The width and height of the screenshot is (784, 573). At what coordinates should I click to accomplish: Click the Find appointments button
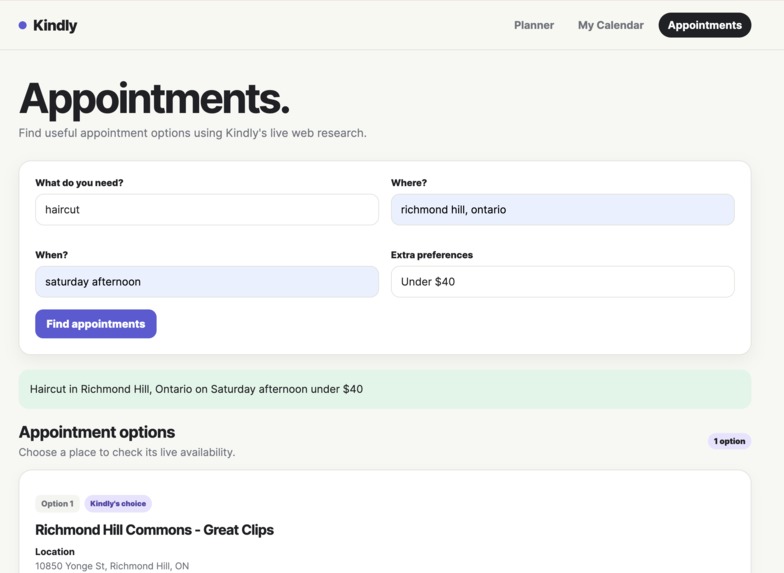(96, 324)
